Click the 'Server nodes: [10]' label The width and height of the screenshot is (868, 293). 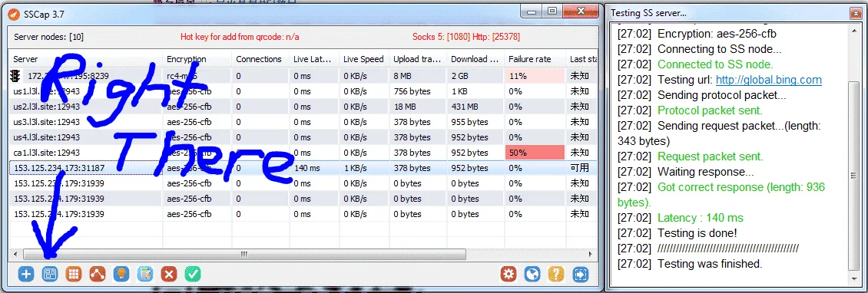48,37
